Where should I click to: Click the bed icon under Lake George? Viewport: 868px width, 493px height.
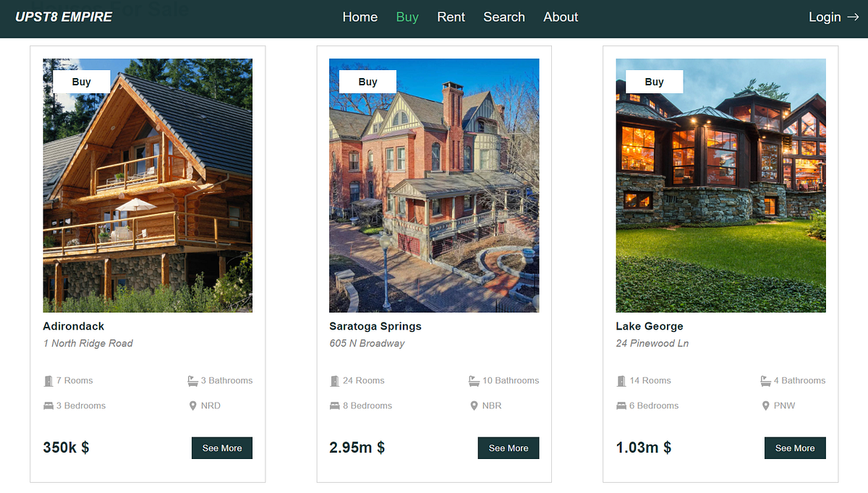[x=621, y=406]
